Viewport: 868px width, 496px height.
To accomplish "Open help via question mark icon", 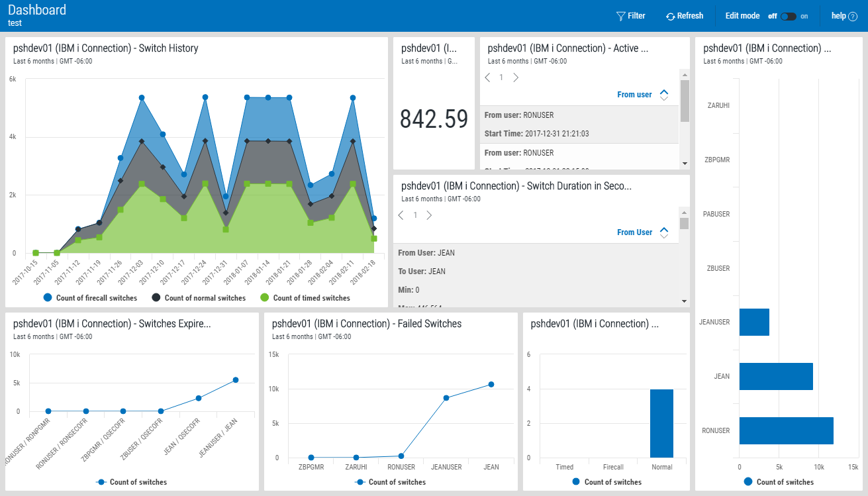I will 853,17.
